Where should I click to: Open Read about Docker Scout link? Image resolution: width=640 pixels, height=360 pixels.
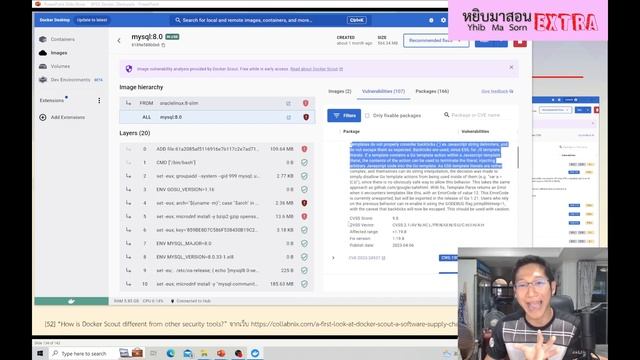(316, 69)
